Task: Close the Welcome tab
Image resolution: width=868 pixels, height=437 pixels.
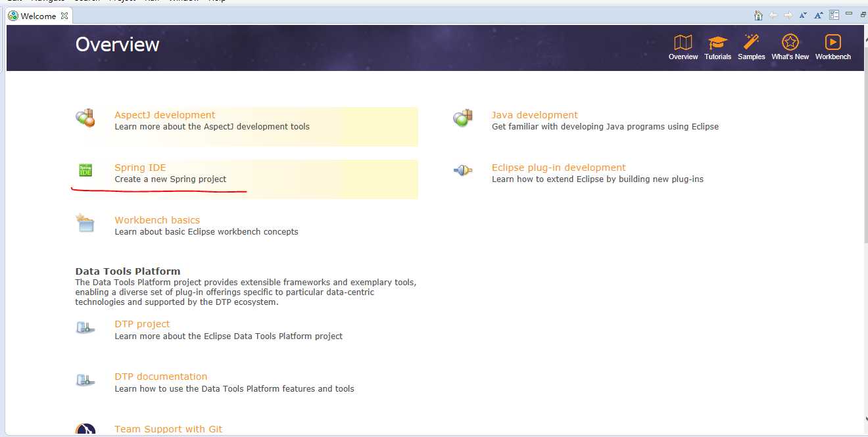Action: pyautogui.click(x=64, y=16)
